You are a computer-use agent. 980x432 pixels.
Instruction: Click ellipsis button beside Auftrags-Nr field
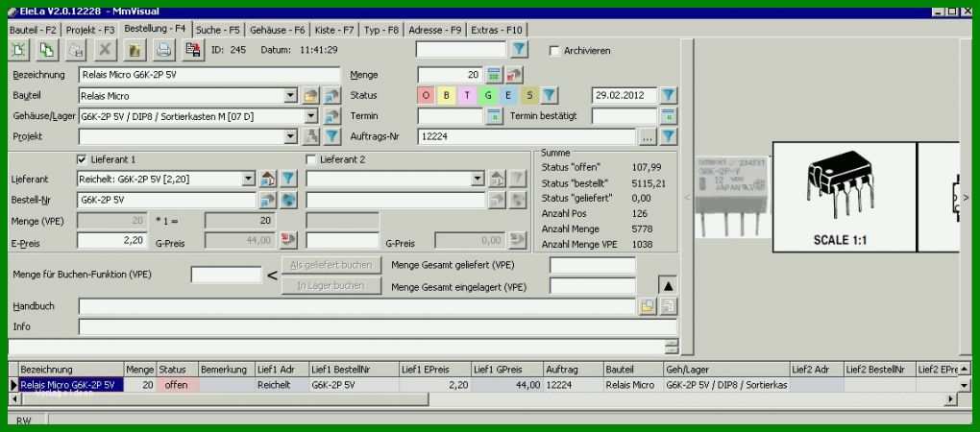click(648, 136)
